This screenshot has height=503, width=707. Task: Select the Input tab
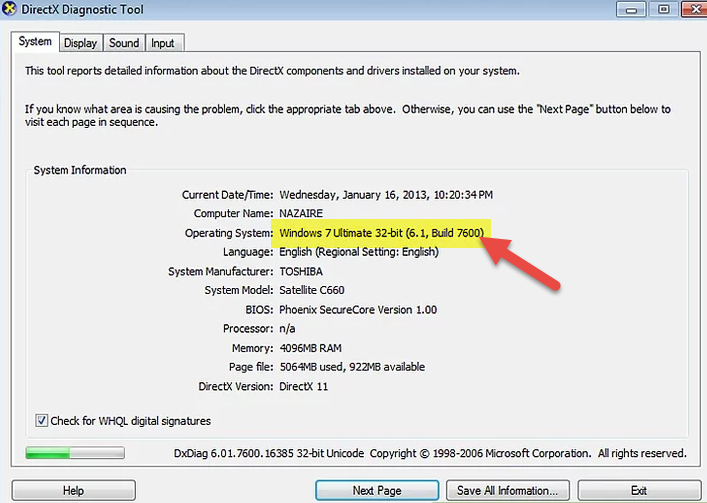pos(163,43)
